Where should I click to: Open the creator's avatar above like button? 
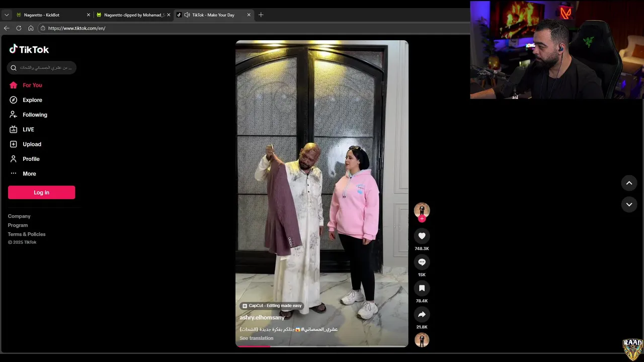[422, 210]
